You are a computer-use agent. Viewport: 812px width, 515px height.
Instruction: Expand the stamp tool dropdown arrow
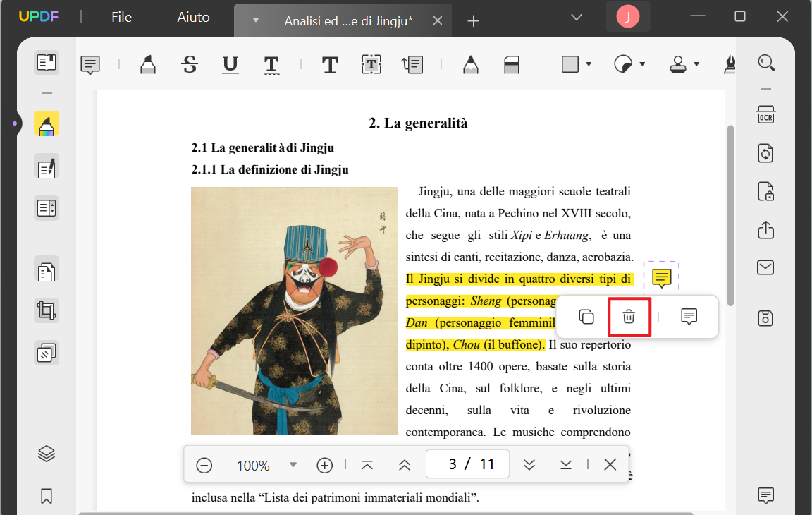[696, 64]
